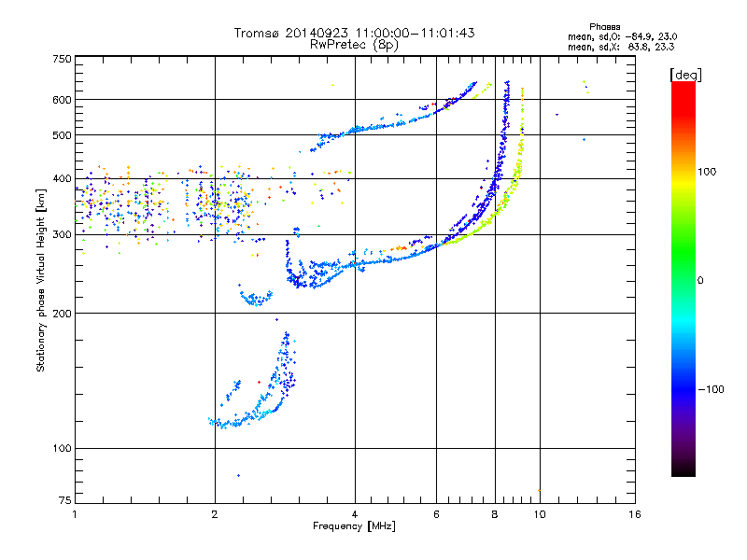This screenshot has height=560, width=747.
Task: Click the '[deg]' colorbar unit label
Action: pyautogui.click(x=685, y=75)
